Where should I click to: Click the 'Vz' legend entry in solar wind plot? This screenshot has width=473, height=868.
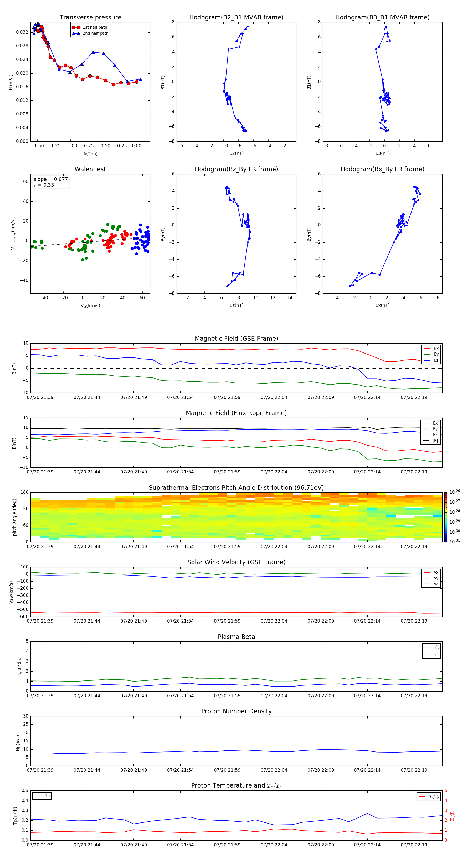point(431,584)
